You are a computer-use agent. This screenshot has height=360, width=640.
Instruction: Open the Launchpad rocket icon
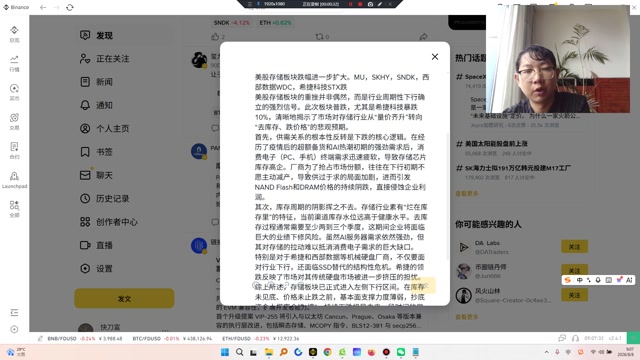14,180
